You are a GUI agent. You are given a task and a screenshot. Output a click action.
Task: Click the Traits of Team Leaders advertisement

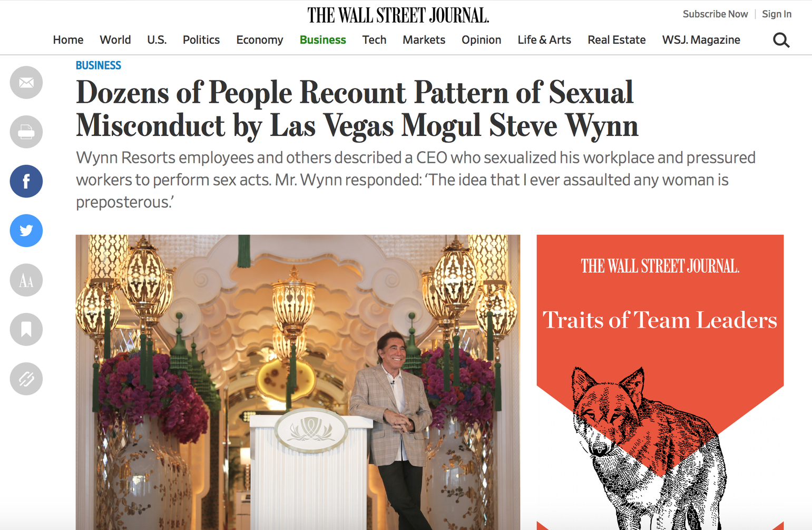(660, 382)
